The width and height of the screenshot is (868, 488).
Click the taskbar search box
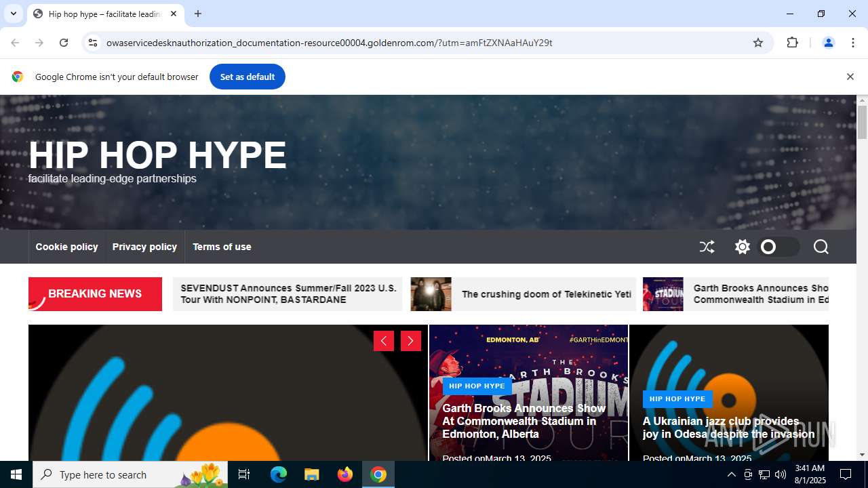pyautogui.click(x=130, y=474)
